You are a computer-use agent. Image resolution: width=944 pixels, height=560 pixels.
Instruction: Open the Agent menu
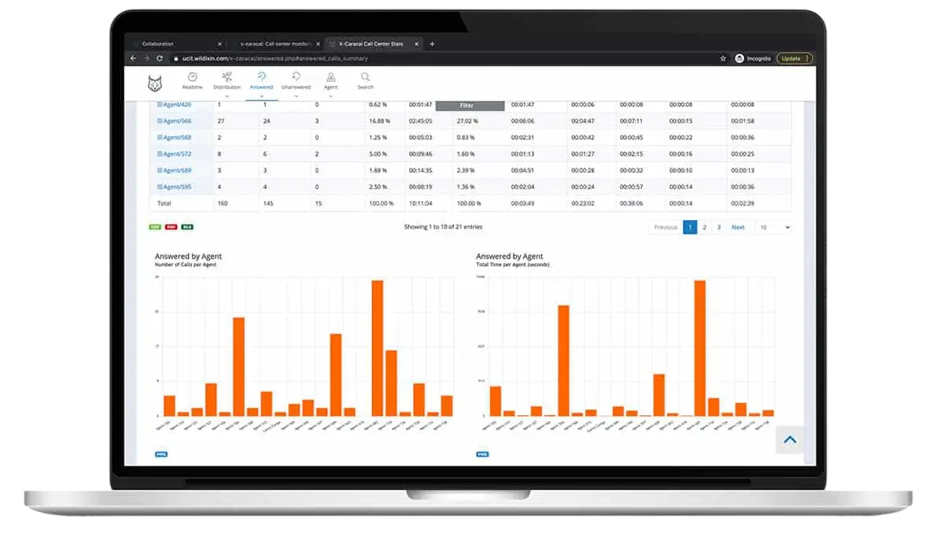330,80
